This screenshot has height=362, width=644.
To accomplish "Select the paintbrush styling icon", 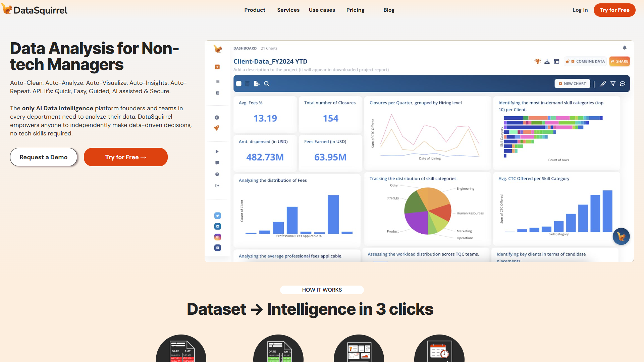I will click(603, 84).
